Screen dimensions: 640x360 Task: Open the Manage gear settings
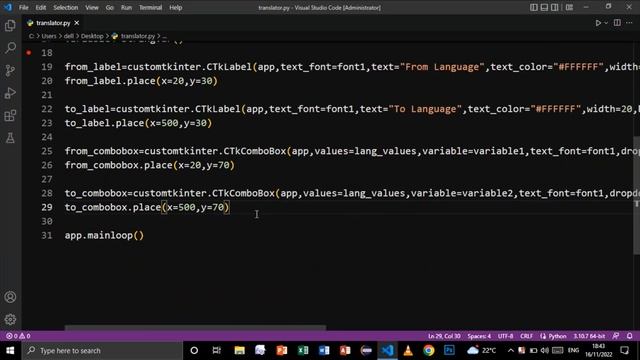10,319
